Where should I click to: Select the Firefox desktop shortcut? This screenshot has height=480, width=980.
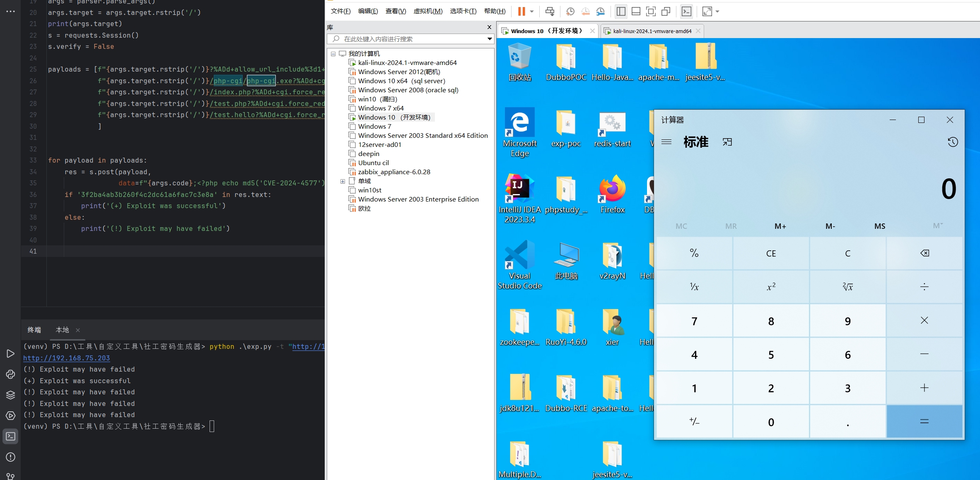point(612,194)
